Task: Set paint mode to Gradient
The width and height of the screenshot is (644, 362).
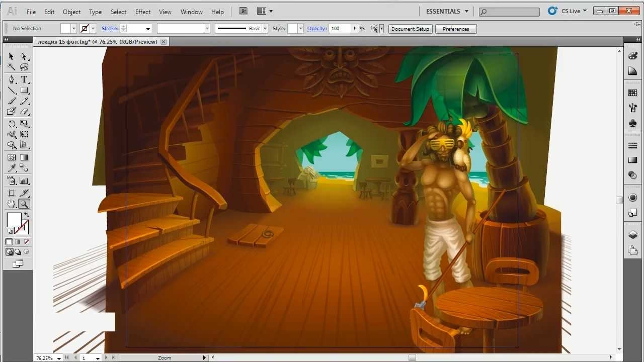Action: coord(18,242)
